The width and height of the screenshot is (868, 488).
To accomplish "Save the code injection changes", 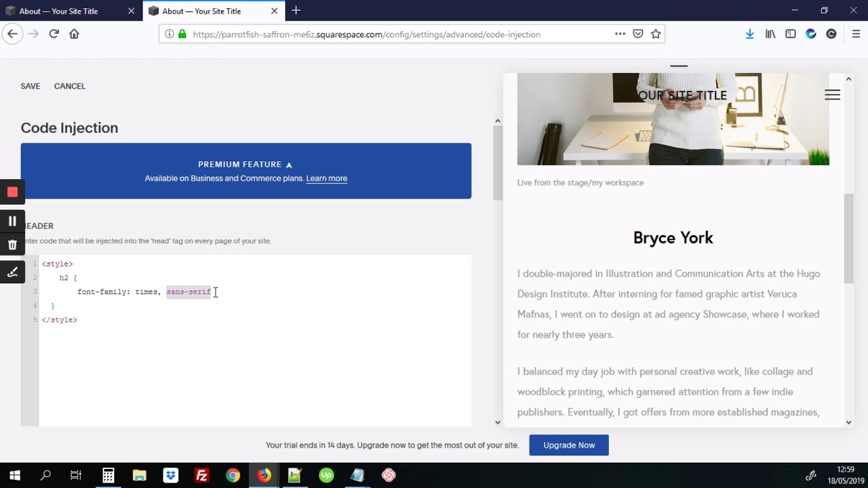I will [31, 86].
